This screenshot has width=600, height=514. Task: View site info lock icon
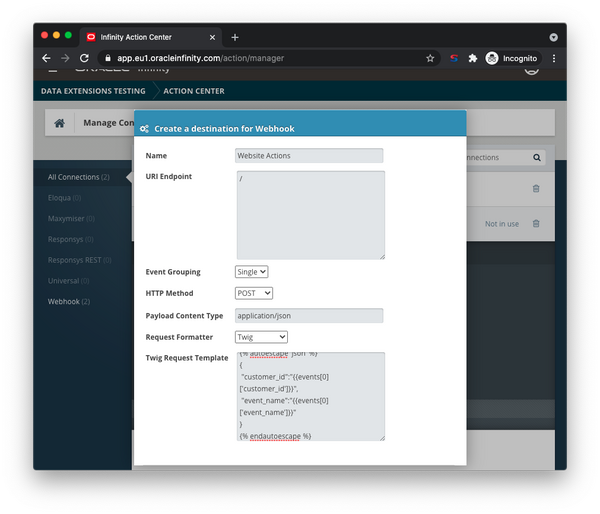108,58
